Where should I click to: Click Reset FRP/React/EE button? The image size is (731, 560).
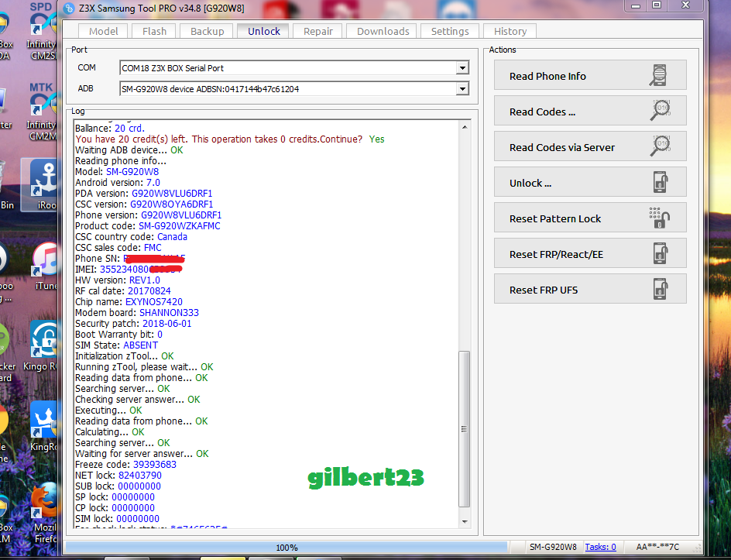pyautogui.click(x=590, y=253)
